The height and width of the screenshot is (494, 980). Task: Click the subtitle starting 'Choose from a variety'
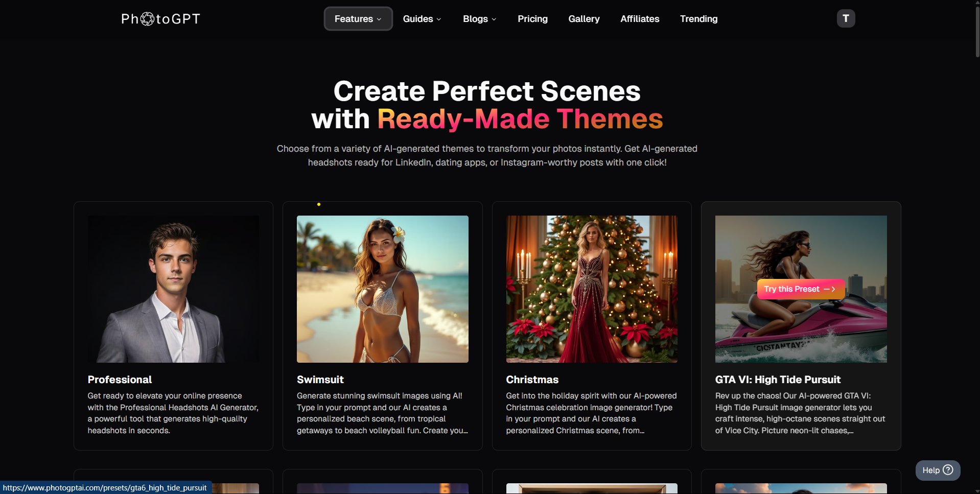[487, 155]
